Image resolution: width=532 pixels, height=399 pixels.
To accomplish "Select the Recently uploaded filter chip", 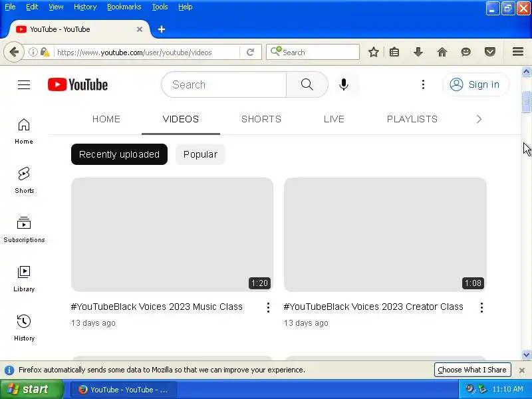I will 119,154.
